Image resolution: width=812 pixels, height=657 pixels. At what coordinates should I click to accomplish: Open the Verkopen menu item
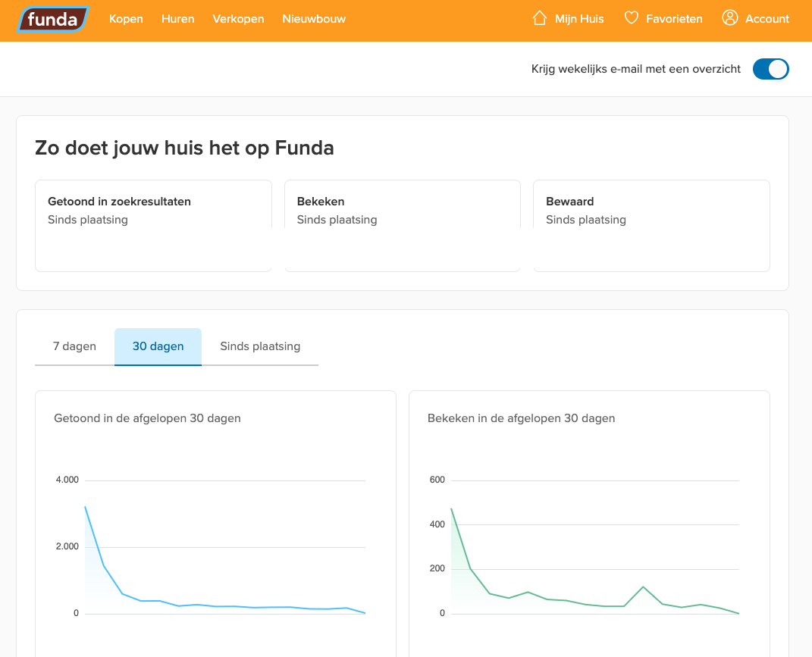pyautogui.click(x=238, y=19)
